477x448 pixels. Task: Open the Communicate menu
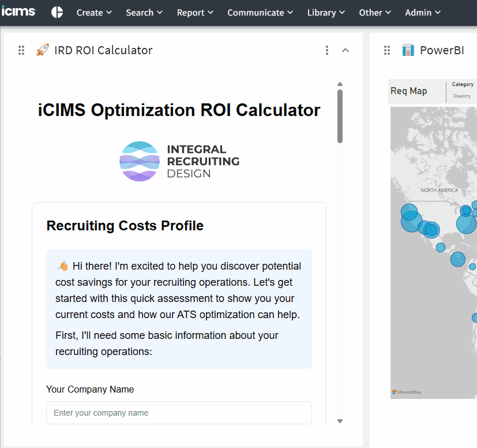(x=260, y=13)
